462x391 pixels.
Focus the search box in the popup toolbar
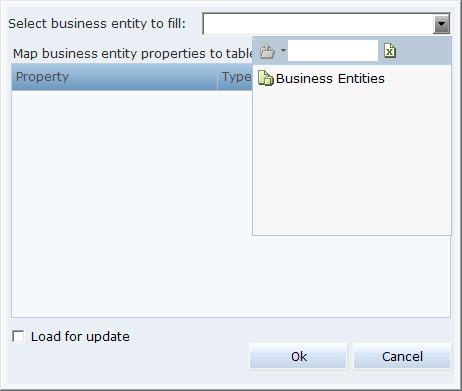(333, 51)
